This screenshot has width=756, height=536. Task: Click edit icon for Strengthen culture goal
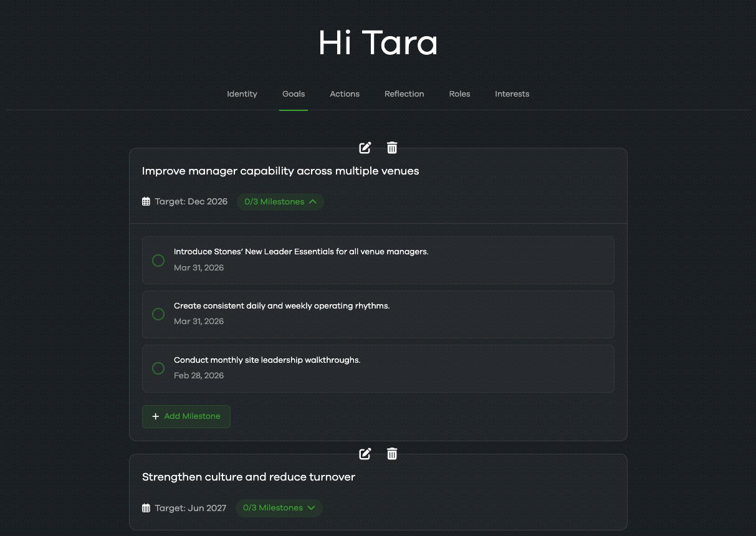point(365,454)
